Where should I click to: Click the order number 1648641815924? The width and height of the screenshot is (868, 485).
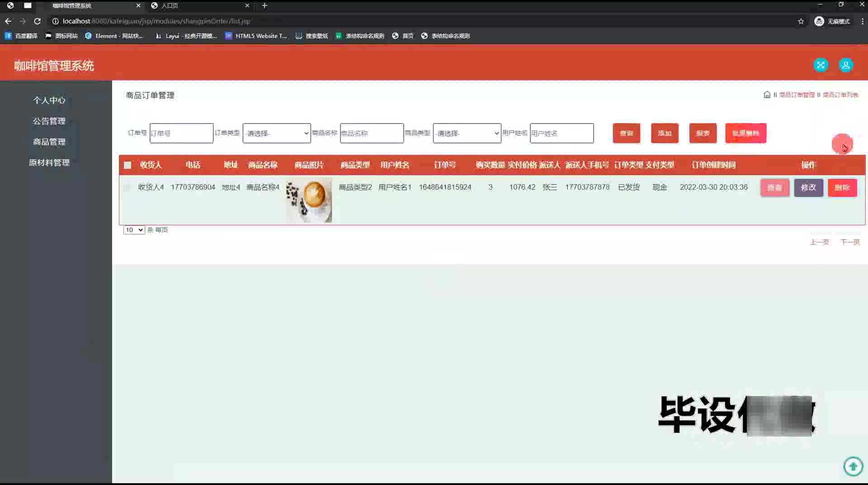445,187
